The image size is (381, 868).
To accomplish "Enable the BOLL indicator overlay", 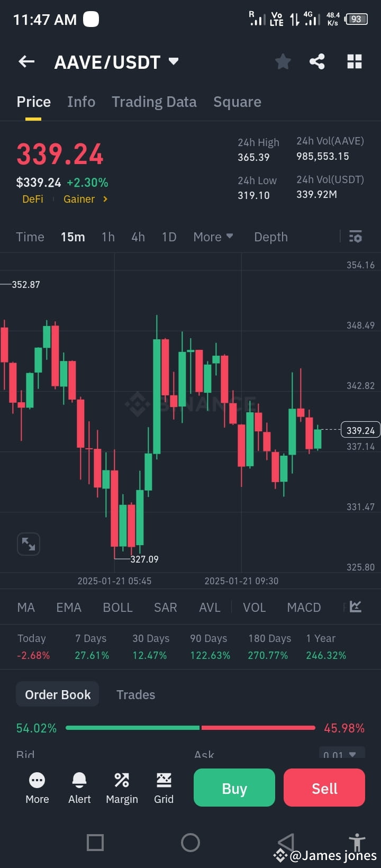I will (x=117, y=607).
